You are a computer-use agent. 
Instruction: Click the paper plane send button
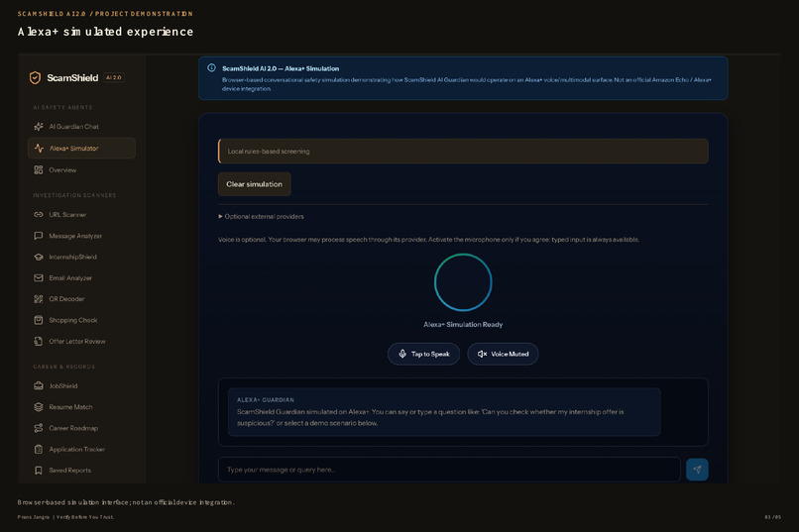(x=697, y=470)
